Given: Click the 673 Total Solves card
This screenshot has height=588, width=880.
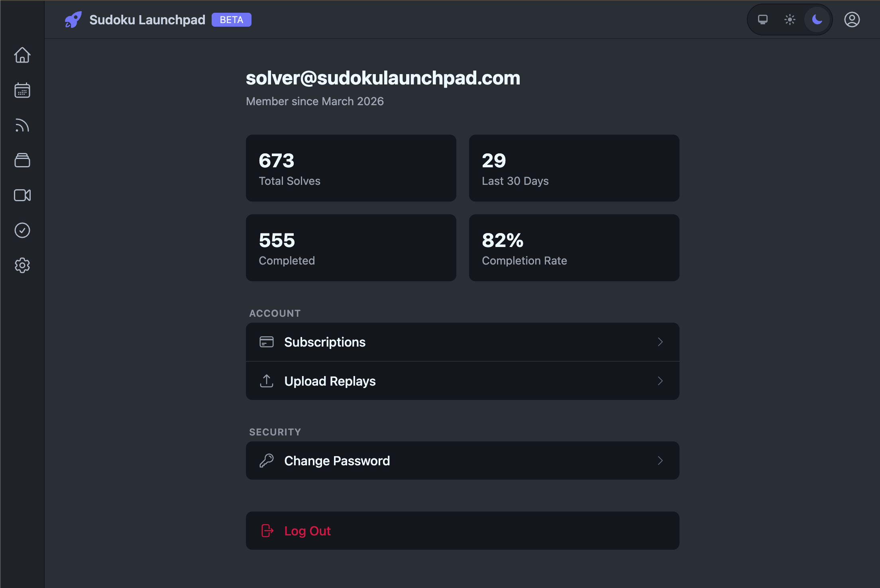Looking at the screenshot, I should pyautogui.click(x=351, y=168).
